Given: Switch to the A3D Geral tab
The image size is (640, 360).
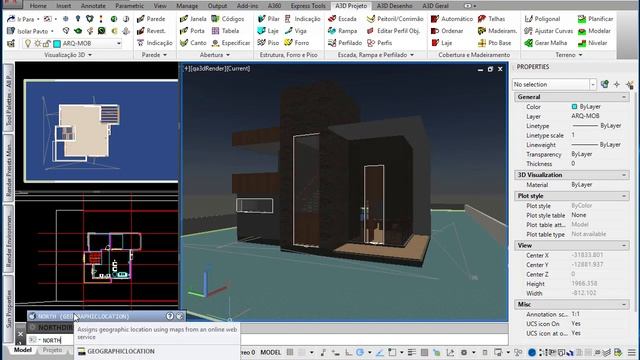Looking at the screenshot, I should pyautogui.click(x=435, y=6).
